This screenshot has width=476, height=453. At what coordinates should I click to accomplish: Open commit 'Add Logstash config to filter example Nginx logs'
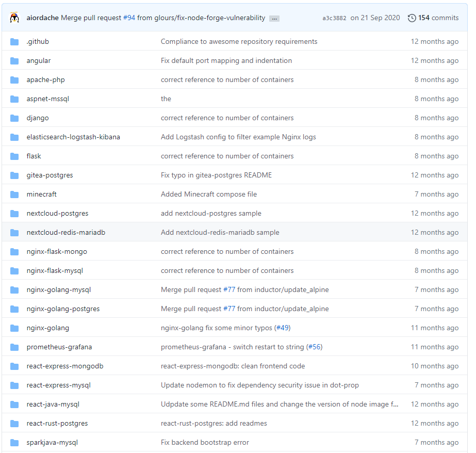238,137
